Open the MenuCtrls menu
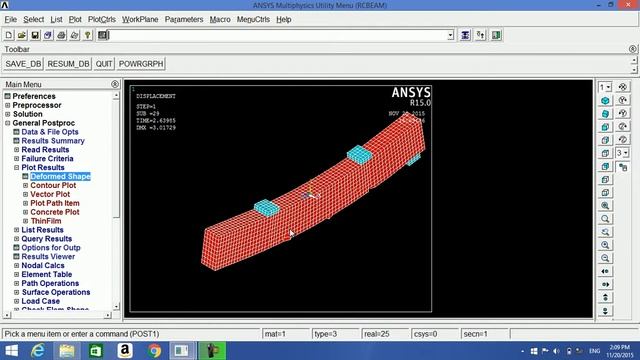Image resolution: width=640 pixels, height=360 pixels. pos(253,20)
